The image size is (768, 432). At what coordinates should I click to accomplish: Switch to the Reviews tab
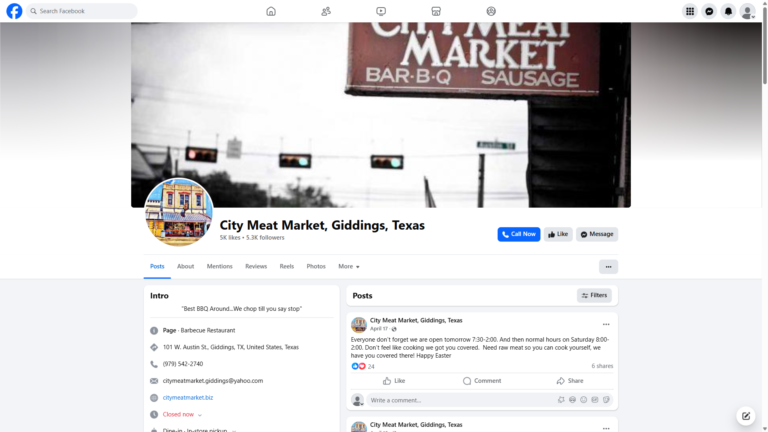click(256, 266)
